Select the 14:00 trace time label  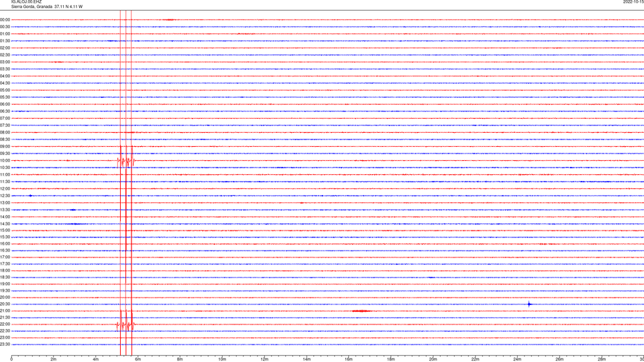[x=5, y=217]
